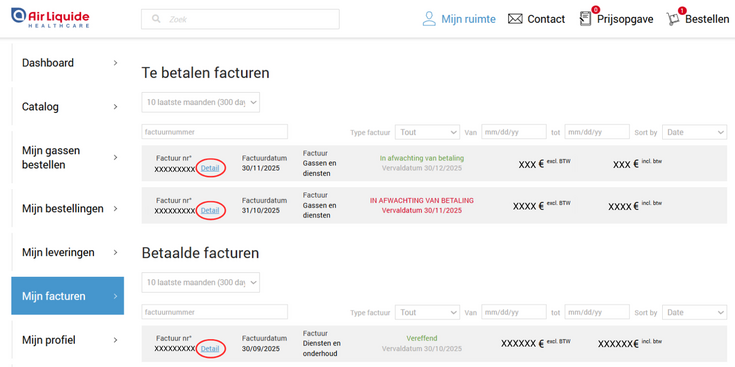Screen dimensions: 735x367
Task: Open Sort by dropdown for unpaid invoices
Action: [x=694, y=132]
